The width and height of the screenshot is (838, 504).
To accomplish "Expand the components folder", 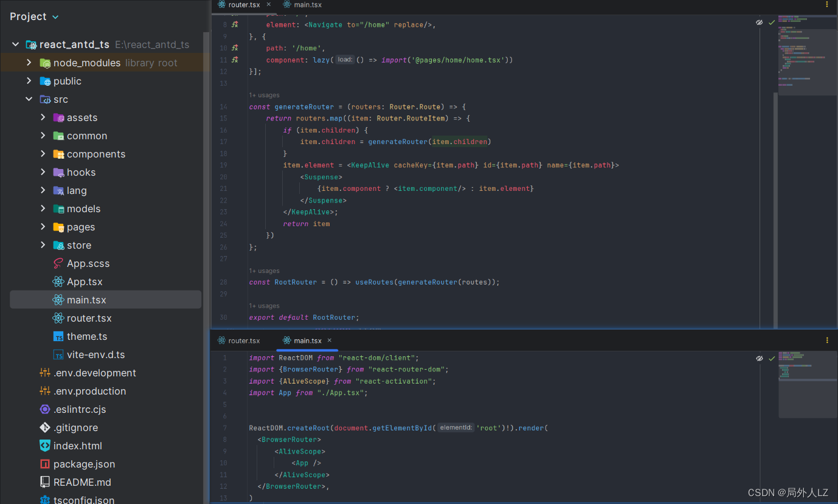I will pos(43,154).
